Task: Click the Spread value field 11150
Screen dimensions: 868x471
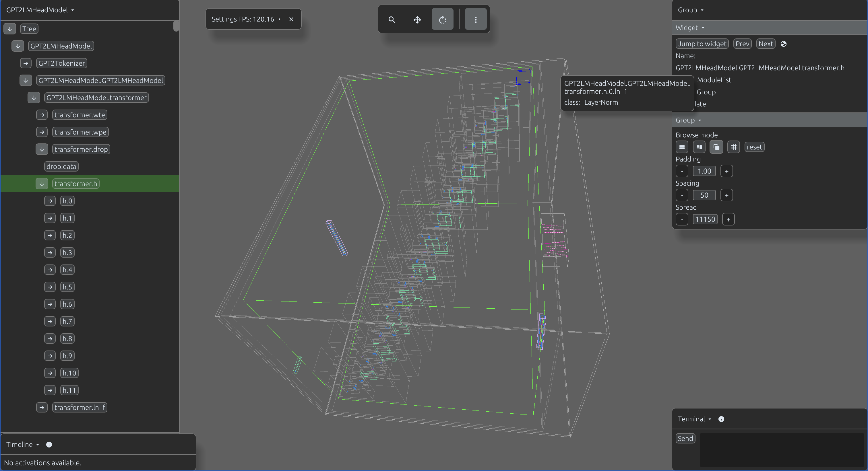Action: click(705, 219)
